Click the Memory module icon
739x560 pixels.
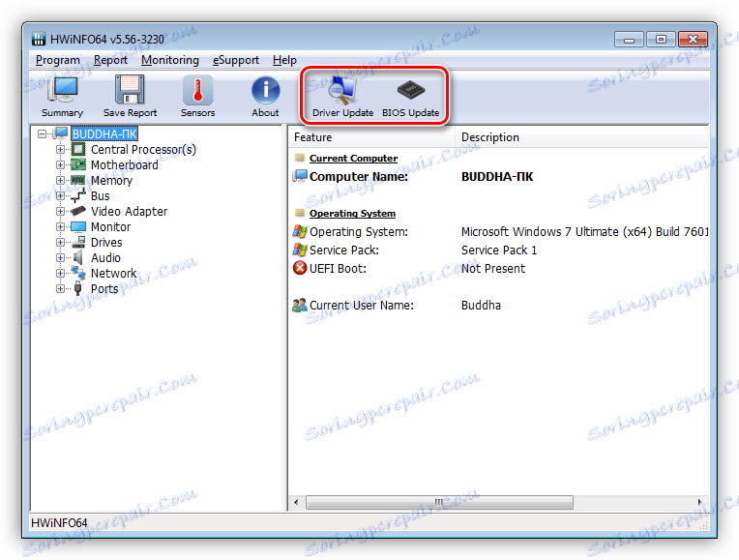pyautogui.click(x=78, y=180)
